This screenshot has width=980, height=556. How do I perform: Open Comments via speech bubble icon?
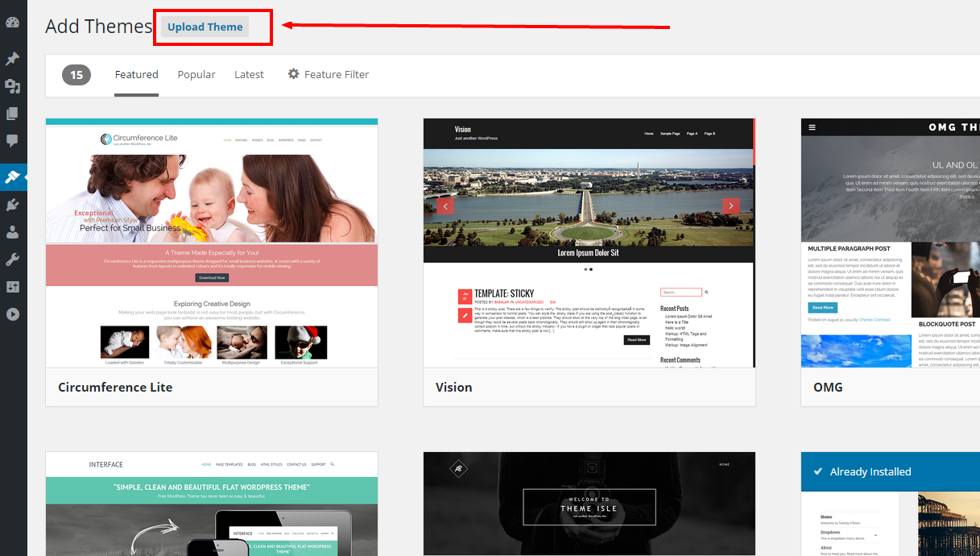[x=12, y=141]
